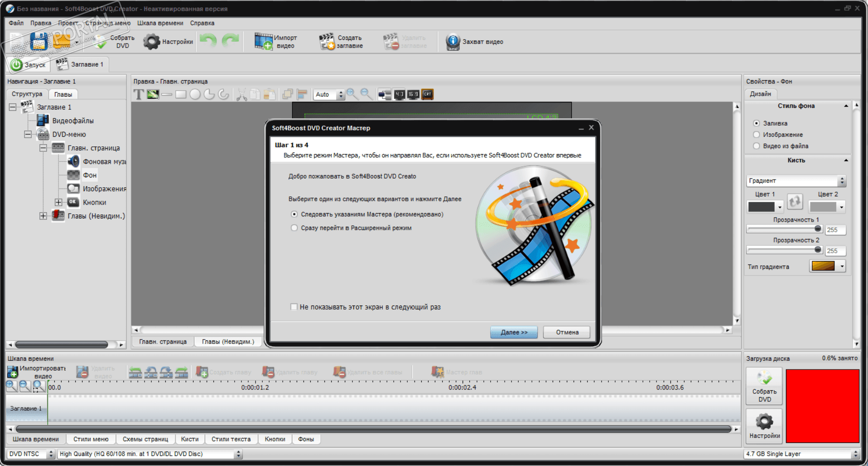Open the 4.7 GB Single Layer dropdown

tap(855, 454)
